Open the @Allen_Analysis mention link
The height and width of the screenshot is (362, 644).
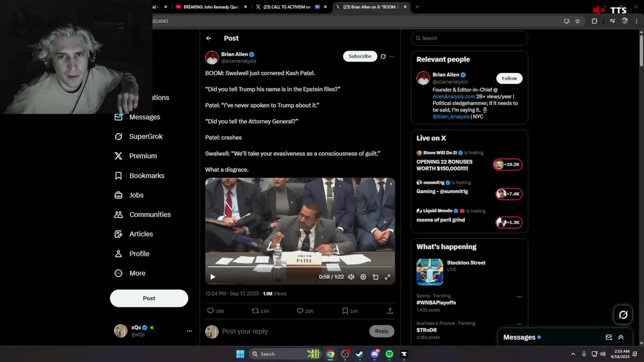[451, 117]
